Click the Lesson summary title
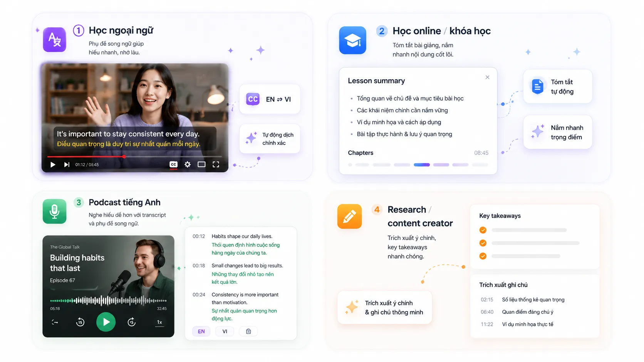Image resolution: width=644 pixels, height=362 pixels. click(376, 81)
